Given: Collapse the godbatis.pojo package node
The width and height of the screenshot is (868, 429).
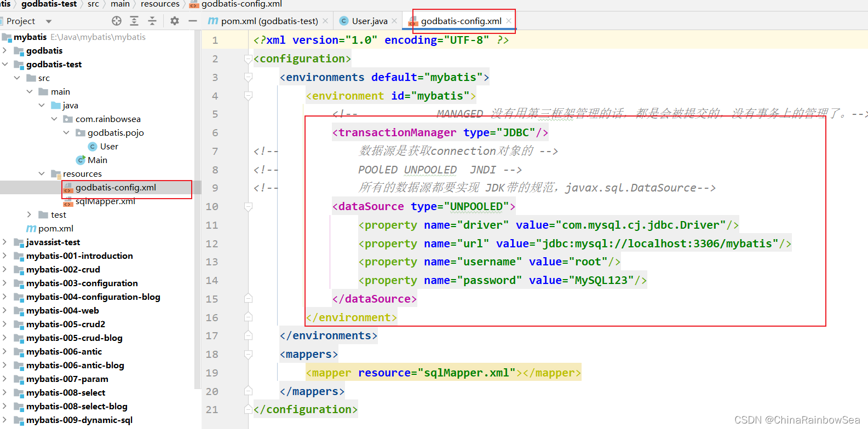Looking at the screenshot, I should pyautogui.click(x=66, y=132).
